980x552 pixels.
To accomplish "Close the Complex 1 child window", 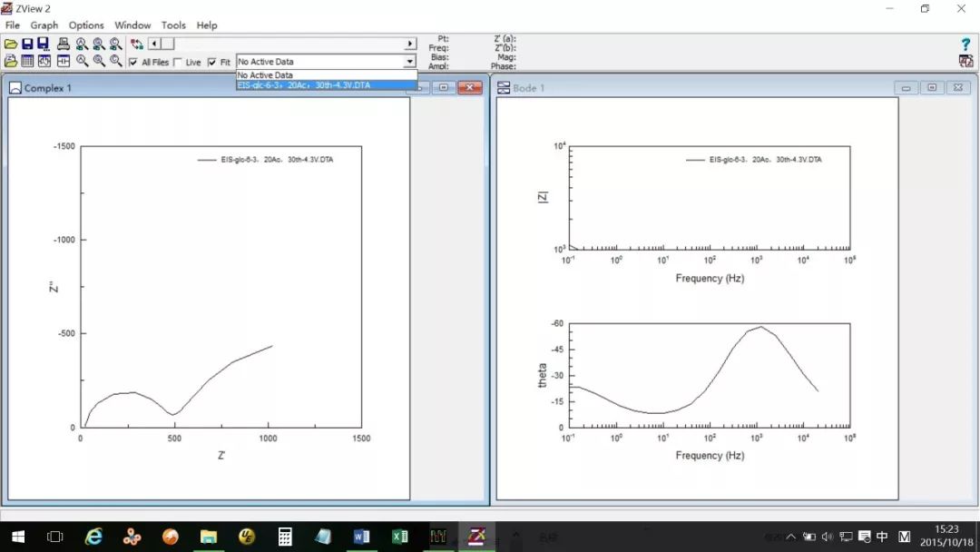I will [x=470, y=87].
